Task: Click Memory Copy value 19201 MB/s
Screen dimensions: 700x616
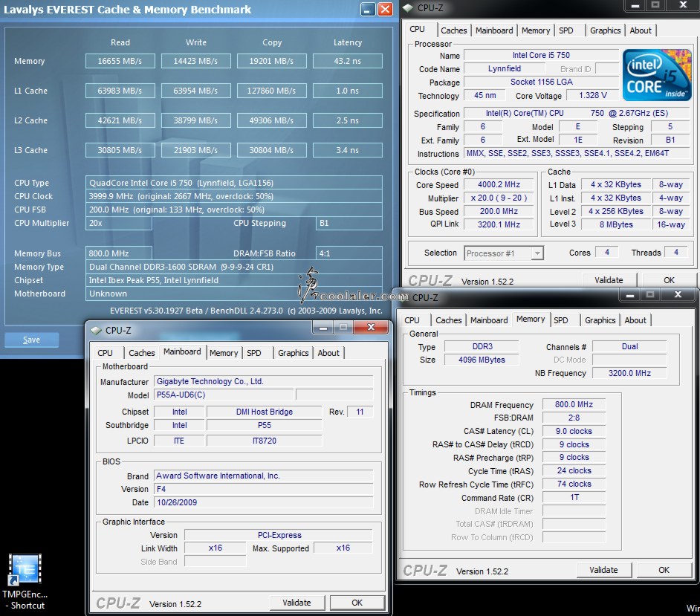Action: pos(271,61)
